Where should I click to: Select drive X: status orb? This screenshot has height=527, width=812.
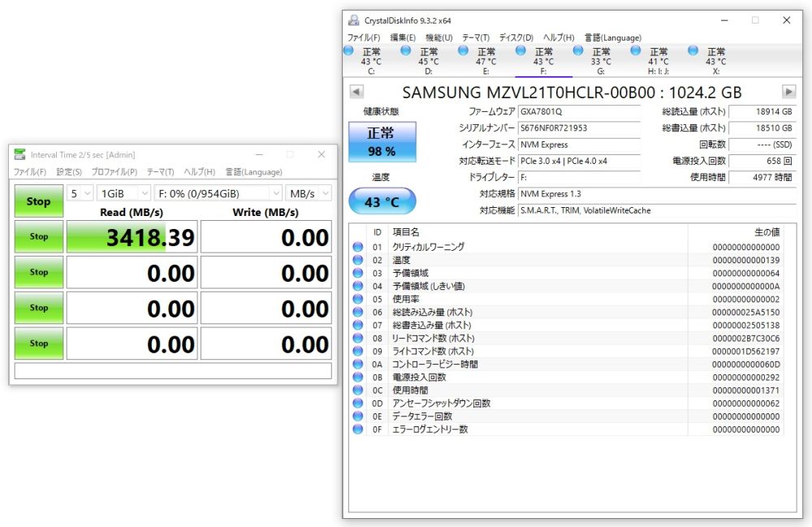click(x=693, y=50)
